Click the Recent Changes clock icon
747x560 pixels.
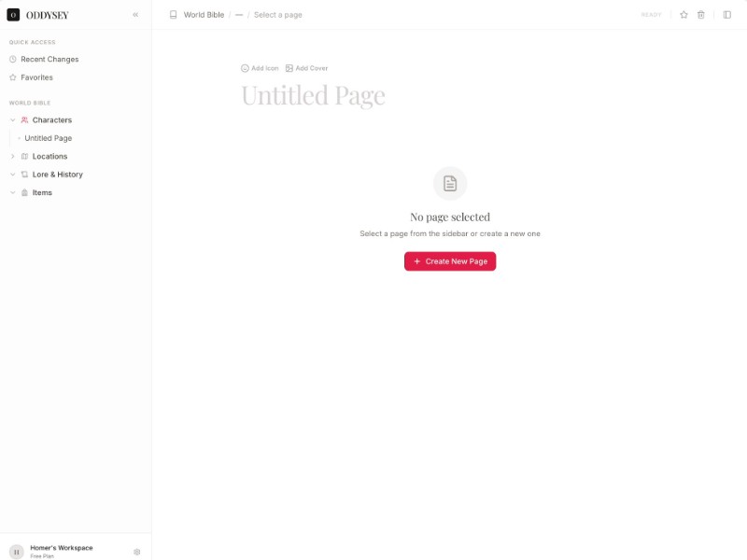11,59
